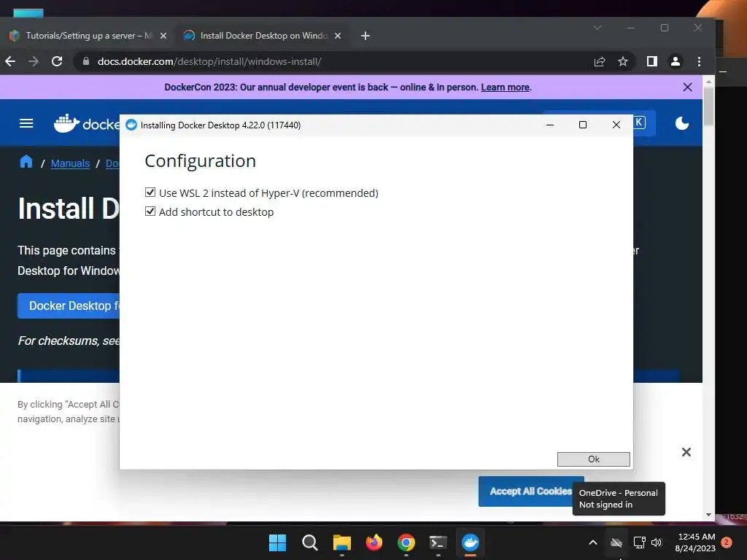The image size is (747, 560).
Task: Close the Install Docker Desktop tab
Action: [x=338, y=36]
